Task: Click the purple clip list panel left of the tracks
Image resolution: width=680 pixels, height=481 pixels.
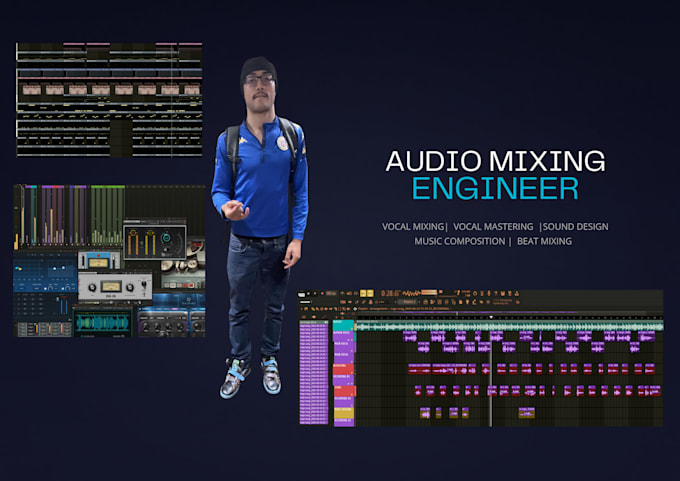Action: point(314,372)
